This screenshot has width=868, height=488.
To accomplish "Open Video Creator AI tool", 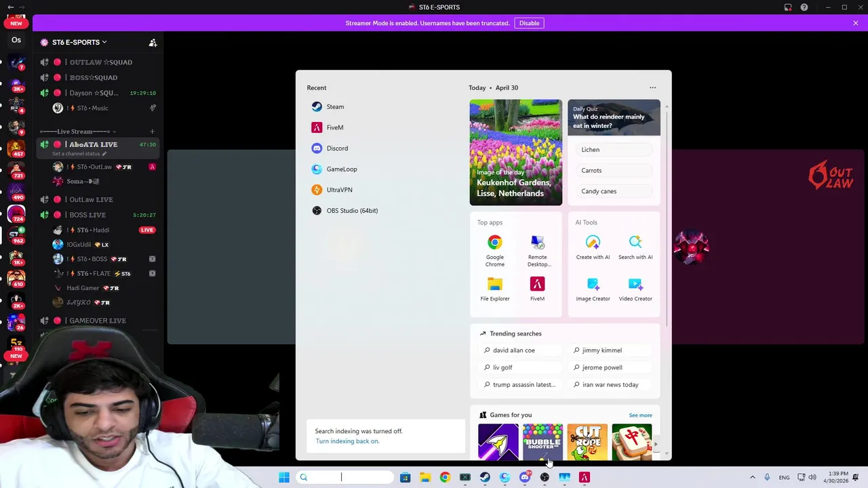I will point(635,289).
